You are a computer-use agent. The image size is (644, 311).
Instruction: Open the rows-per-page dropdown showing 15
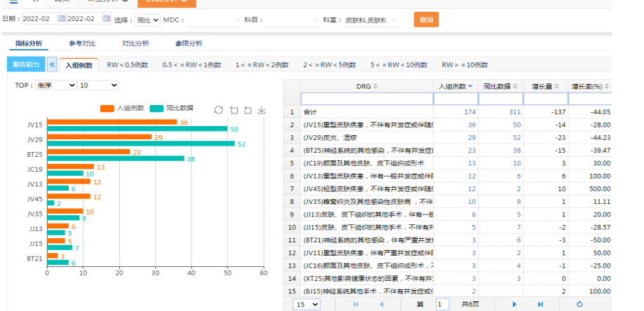pos(307,304)
